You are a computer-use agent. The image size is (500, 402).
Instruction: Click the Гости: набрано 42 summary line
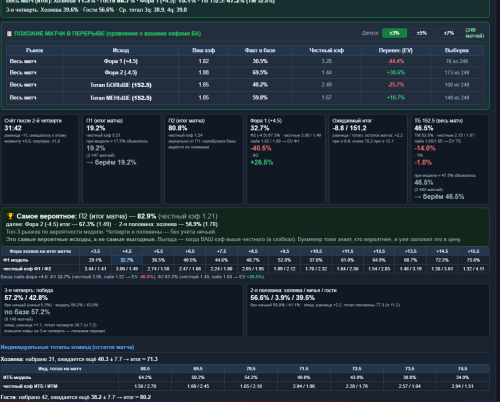point(76,397)
